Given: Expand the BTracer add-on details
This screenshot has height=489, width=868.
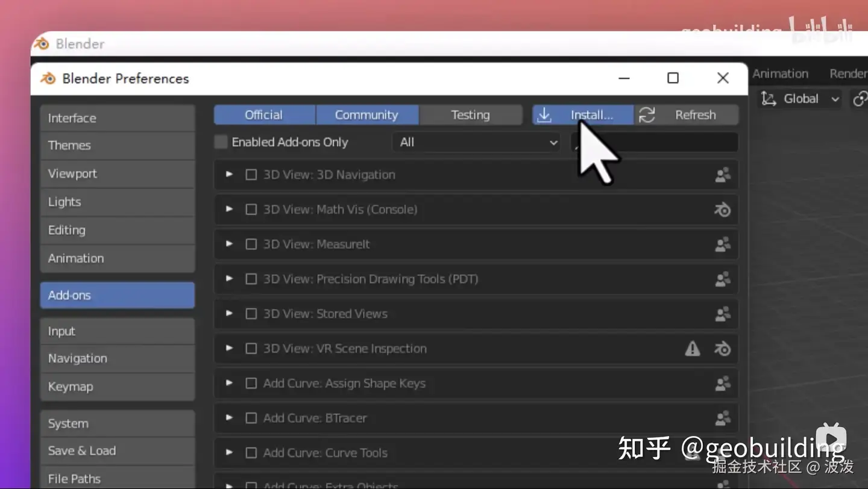Looking at the screenshot, I should pyautogui.click(x=229, y=418).
